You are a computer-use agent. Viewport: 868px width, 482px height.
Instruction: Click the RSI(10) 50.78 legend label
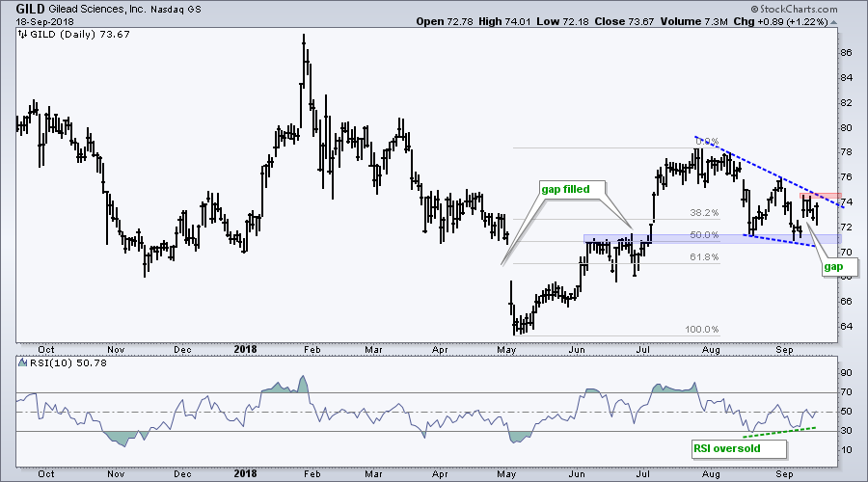point(68,363)
